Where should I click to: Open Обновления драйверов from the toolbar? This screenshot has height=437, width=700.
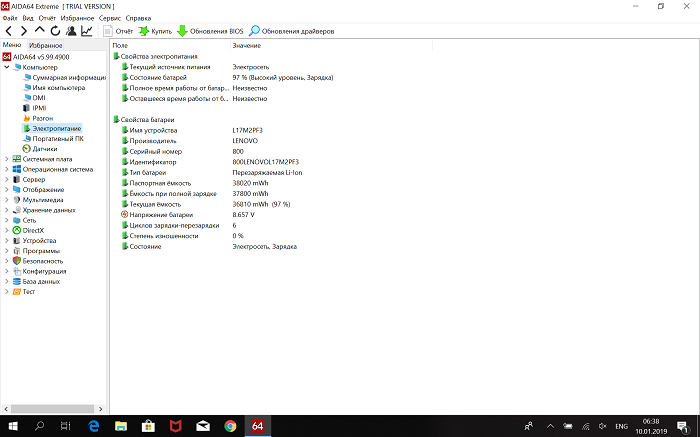tap(292, 31)
